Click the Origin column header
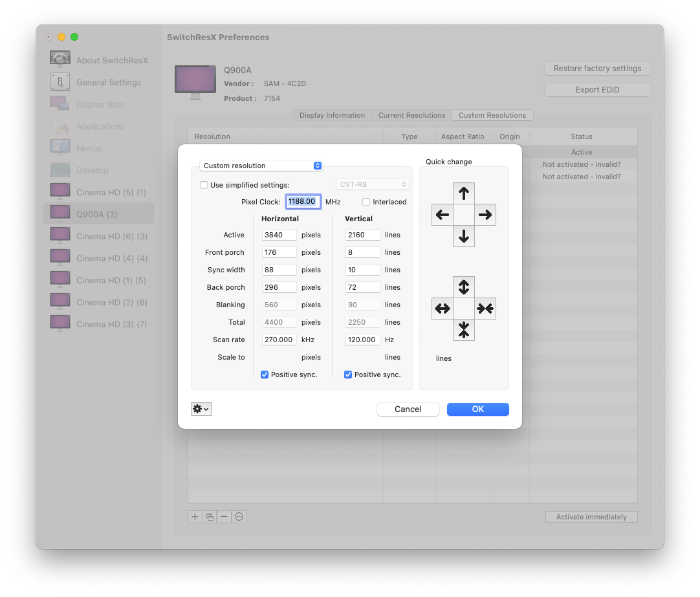The image size is (700, 597). click(x=509, y=136)
